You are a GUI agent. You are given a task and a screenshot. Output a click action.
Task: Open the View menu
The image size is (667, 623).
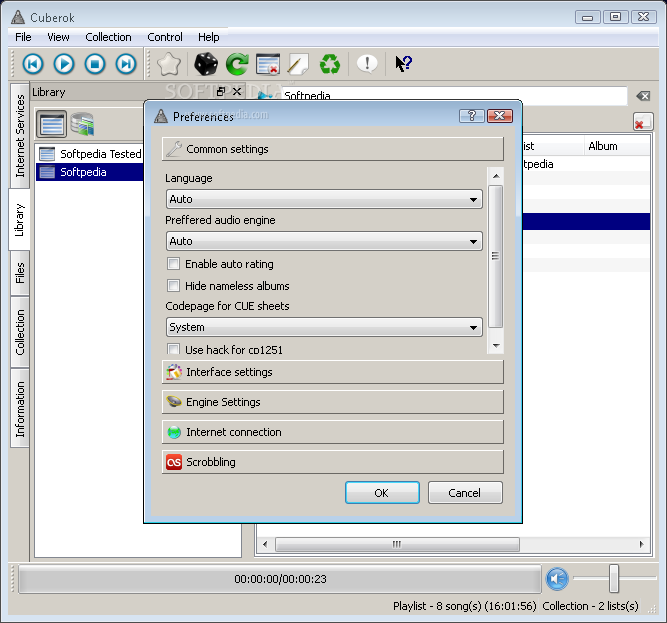58,37
